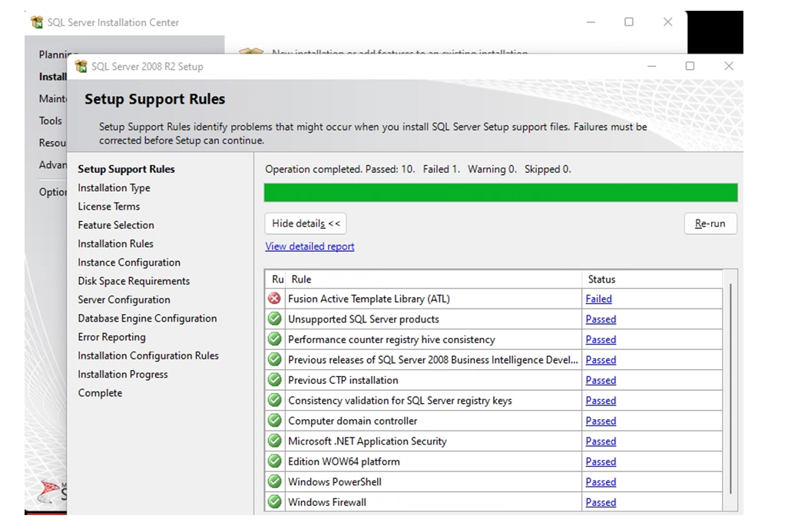Image resolution: width=801 pixels, height=532 pixels.
Task: Click the check icon for Consistency validation for registry keys
Action: point(274,400)
